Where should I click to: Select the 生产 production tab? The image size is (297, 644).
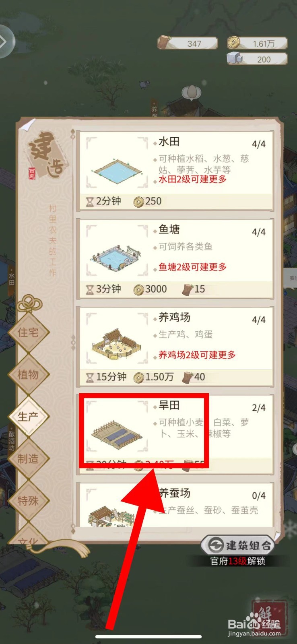click(28, 417)
